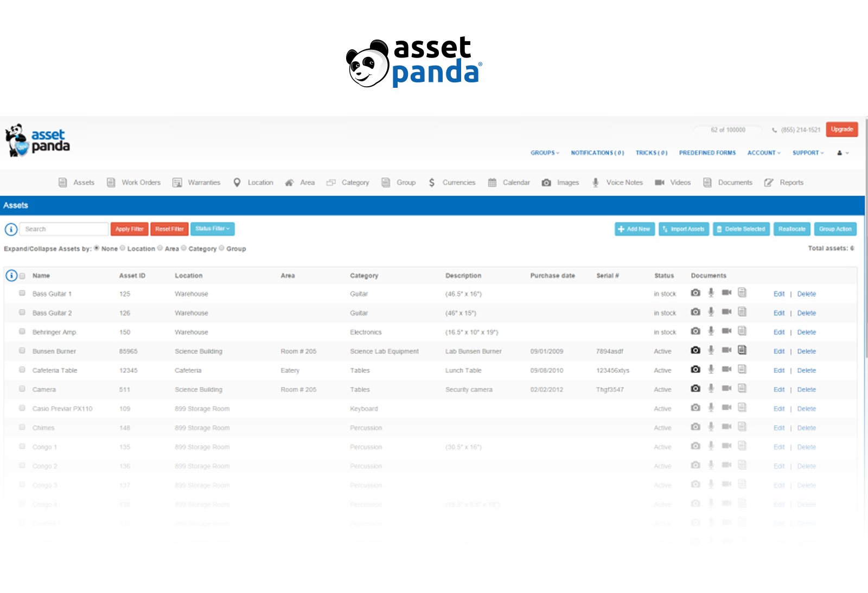
Task: Delete the Cafeteria Table asset
Action: (807, 370)
